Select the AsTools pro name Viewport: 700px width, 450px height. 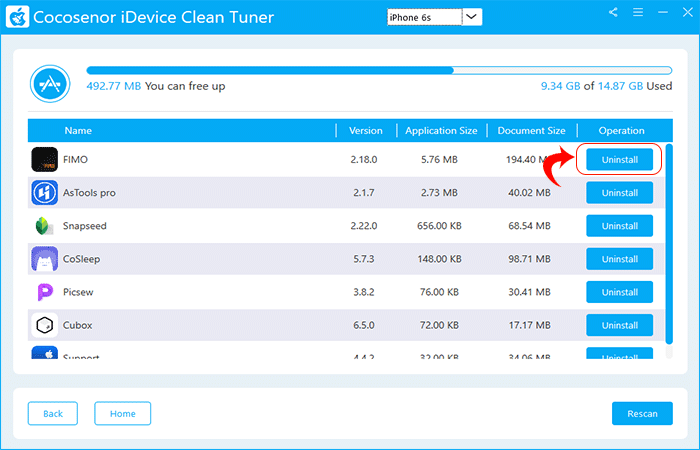pyautogui.click(x=89, y=192)
